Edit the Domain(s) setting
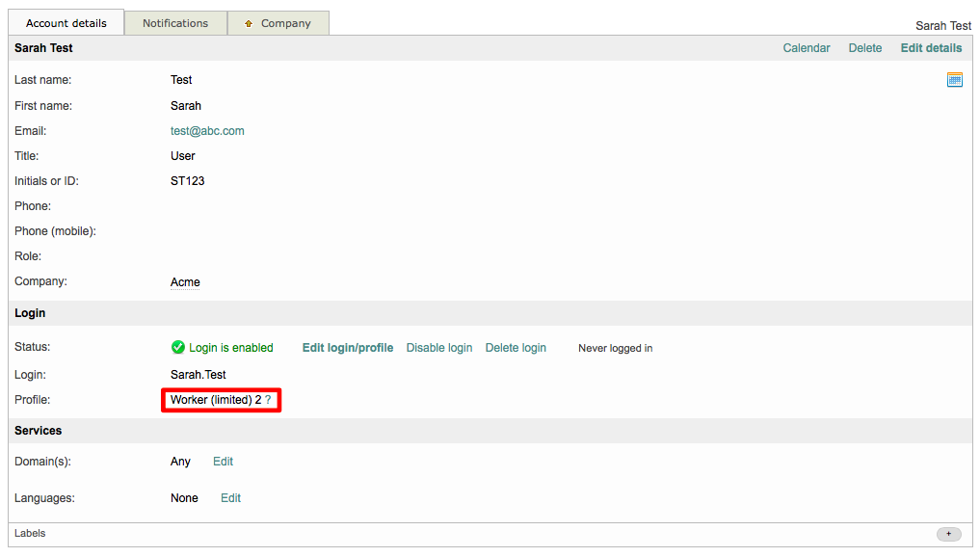 coord(223,462)
